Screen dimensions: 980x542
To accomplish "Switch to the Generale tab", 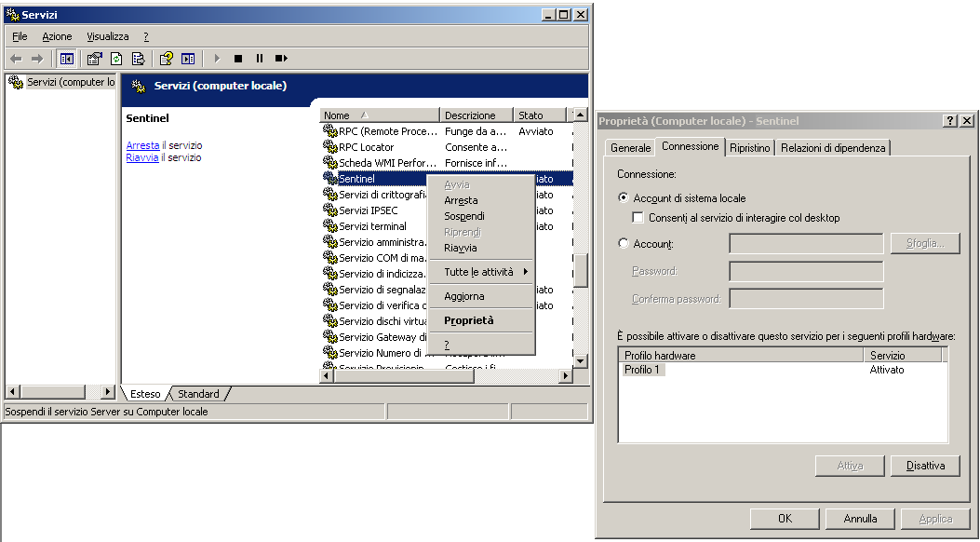I will (631, 148).
